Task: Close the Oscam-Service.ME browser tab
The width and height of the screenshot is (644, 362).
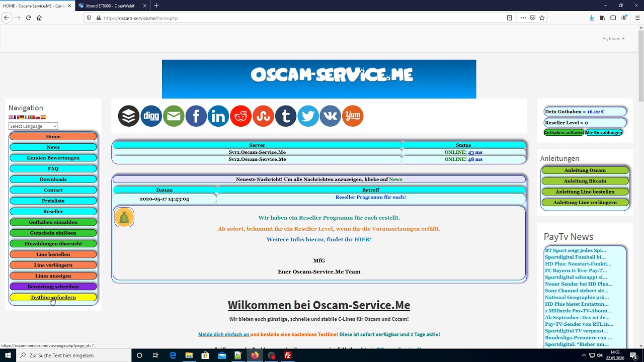Action: coord(69,6)
